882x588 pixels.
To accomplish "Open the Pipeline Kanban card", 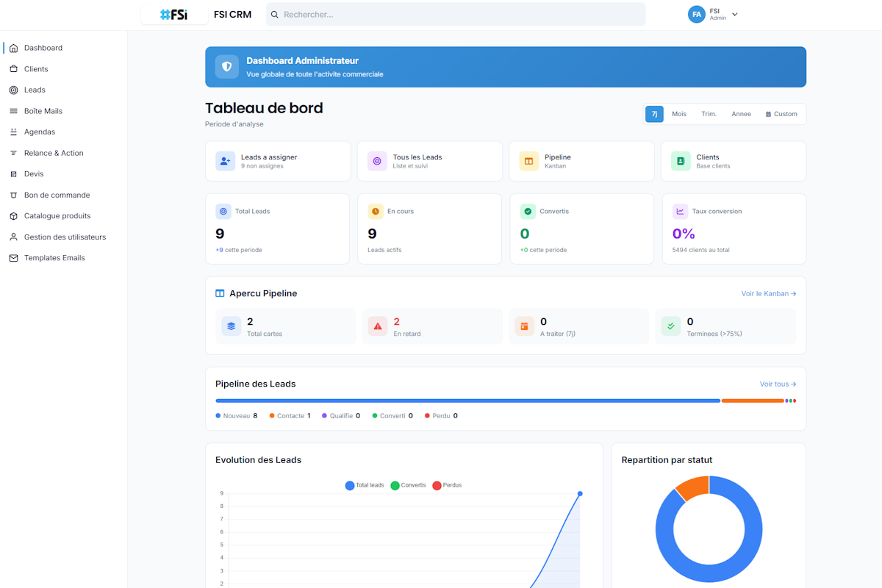I will click(x=581, y=161).
